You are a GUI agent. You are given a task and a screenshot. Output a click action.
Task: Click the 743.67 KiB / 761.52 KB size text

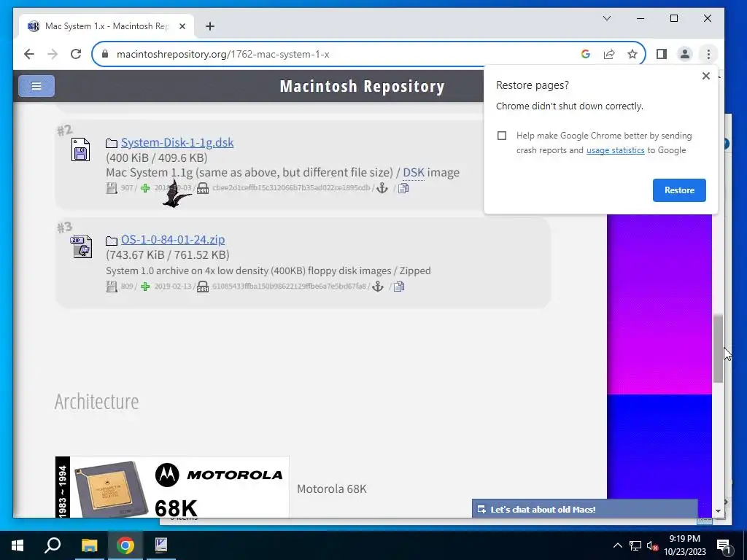coord(168,254)
